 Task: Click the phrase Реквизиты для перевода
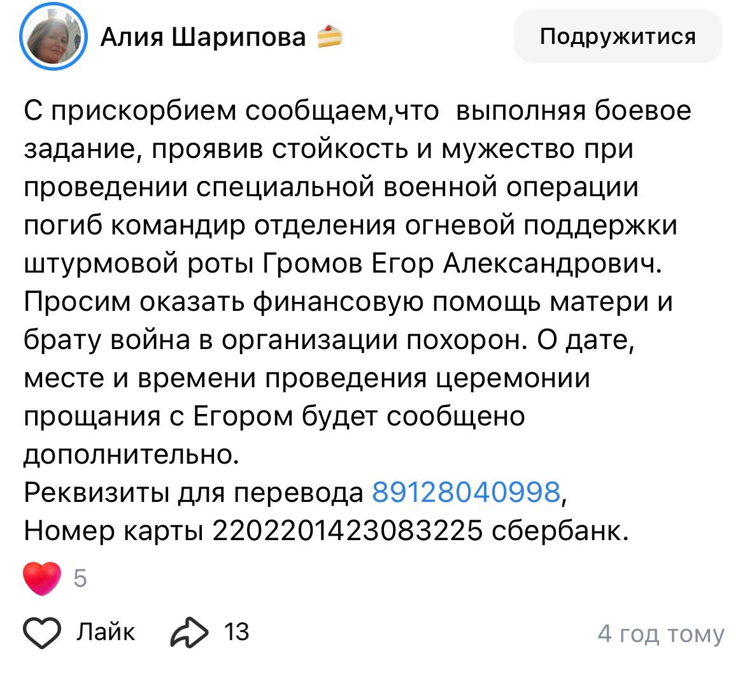click(x=194, y=492)
